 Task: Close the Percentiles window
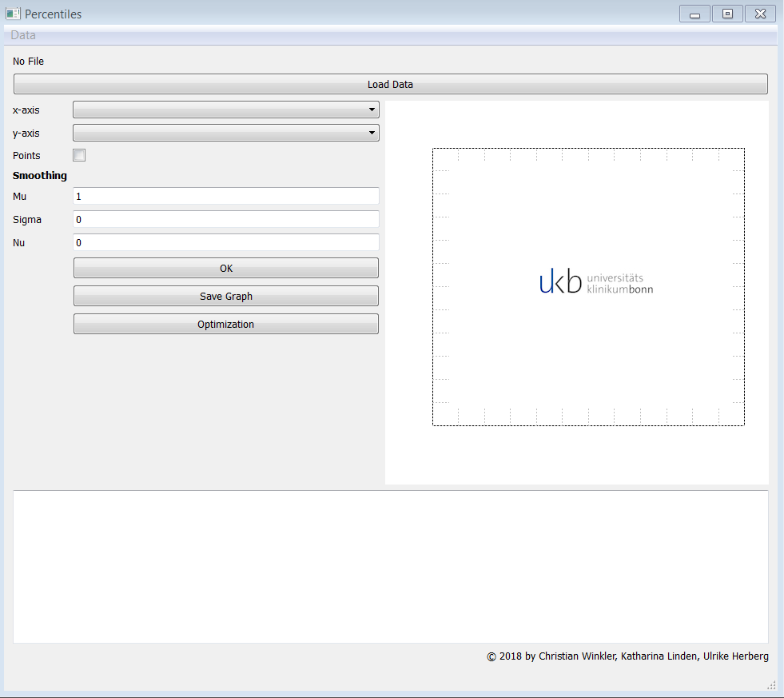tap(761, 14)
